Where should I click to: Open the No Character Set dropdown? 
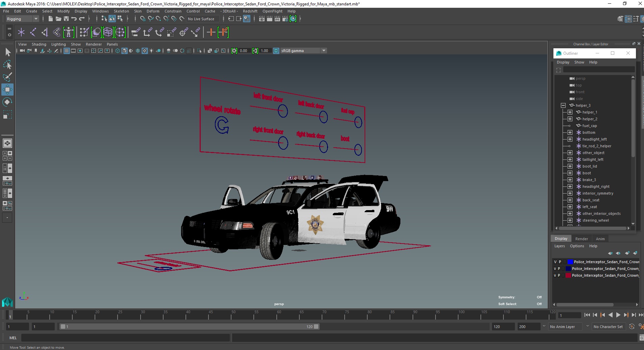608,327
